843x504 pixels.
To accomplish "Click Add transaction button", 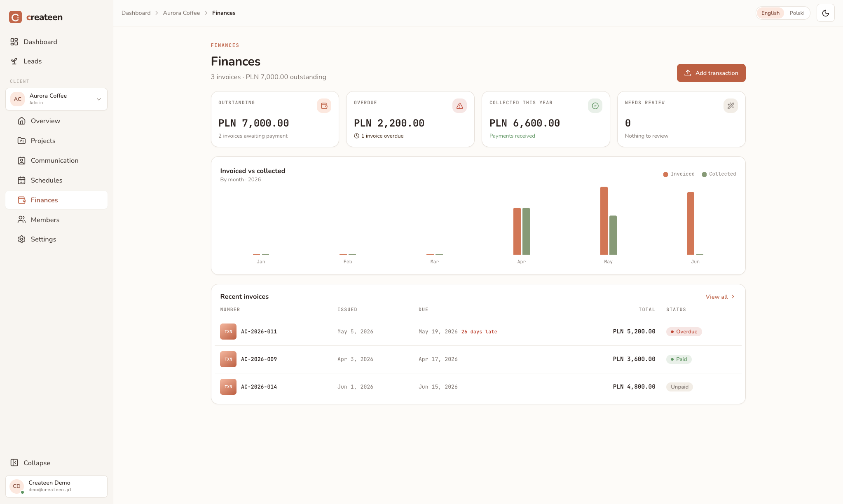I will click(711, 73).
